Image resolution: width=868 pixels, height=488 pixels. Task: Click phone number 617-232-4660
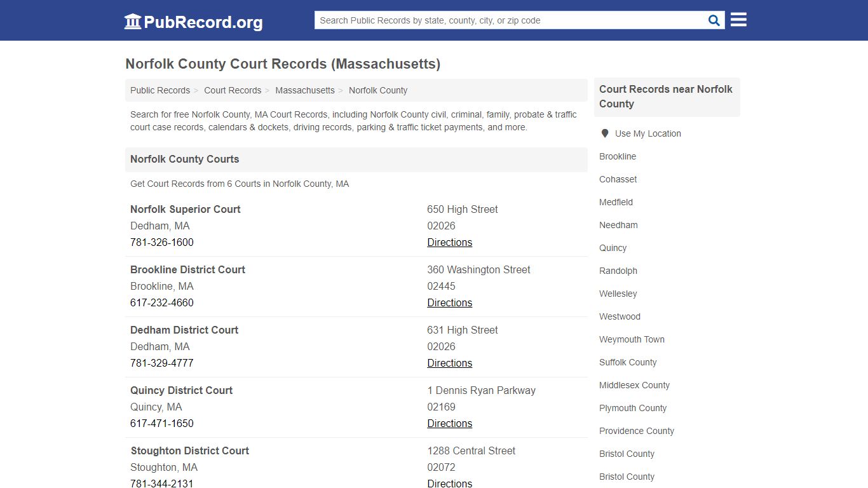tap(162, 302)
